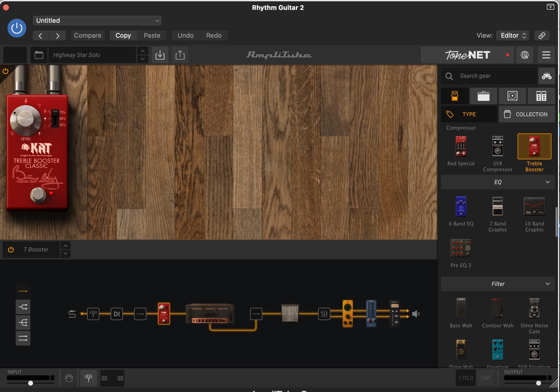The width and height of the screenshot is (560, 392).
Task: Open the Custom Shop cart icon
Action: coord(547,76)
